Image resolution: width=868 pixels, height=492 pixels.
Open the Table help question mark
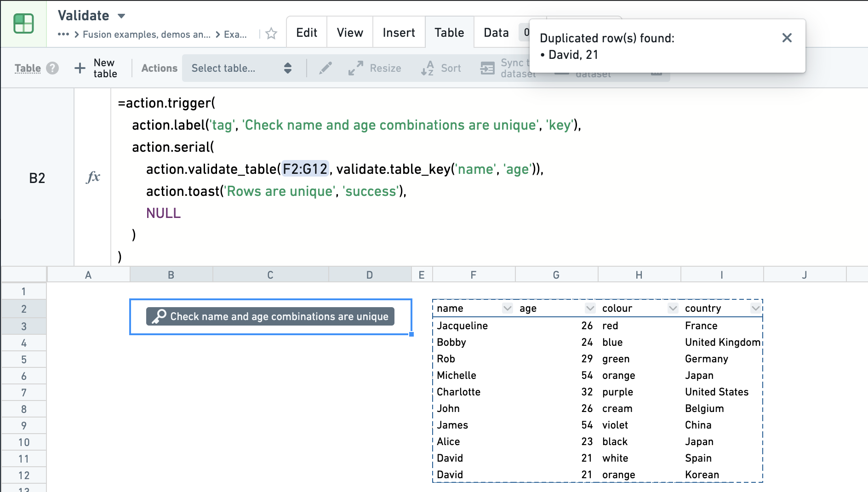pos(53,68)
